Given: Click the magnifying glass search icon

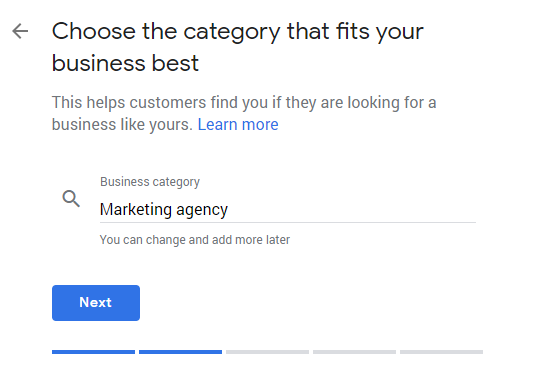Looking at the screenshot, I should coord(71,199).
